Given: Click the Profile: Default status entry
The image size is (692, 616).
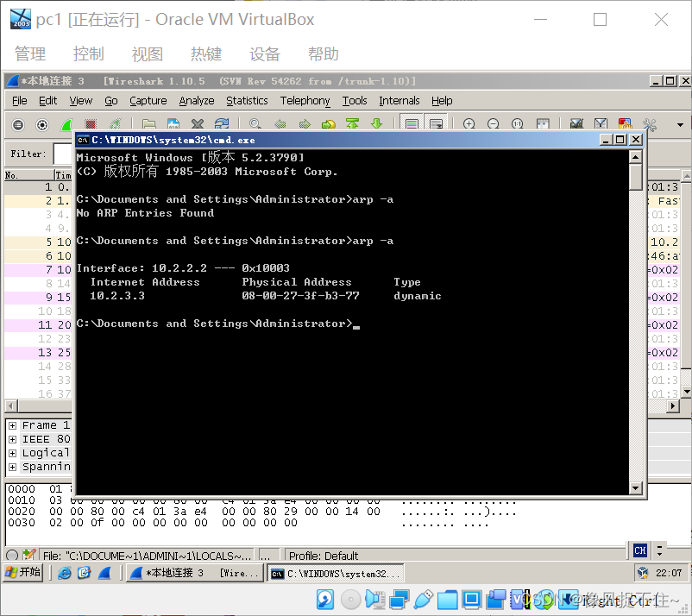Looking at the screenshot, I should point(324,556).
